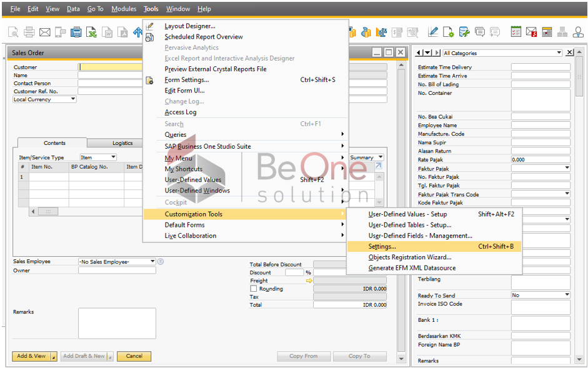Open the Tools menu
588x368 pixels.
click(151, 9)
